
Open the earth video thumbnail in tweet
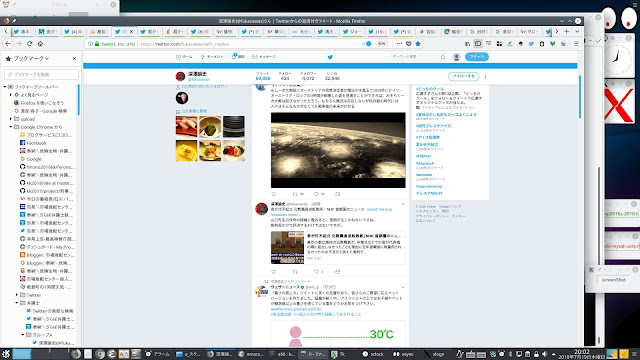[338, 150]
